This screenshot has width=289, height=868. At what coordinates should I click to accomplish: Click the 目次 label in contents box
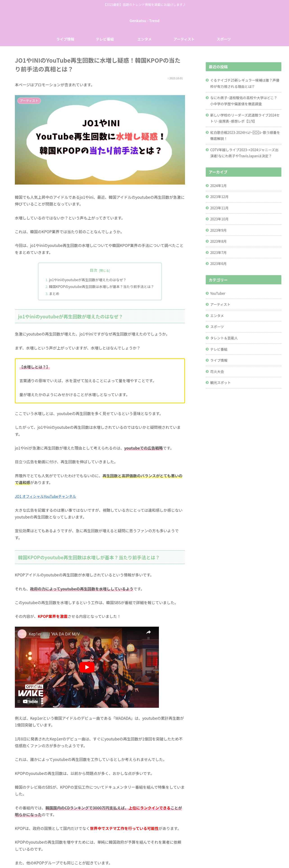(x=94, y=270)
